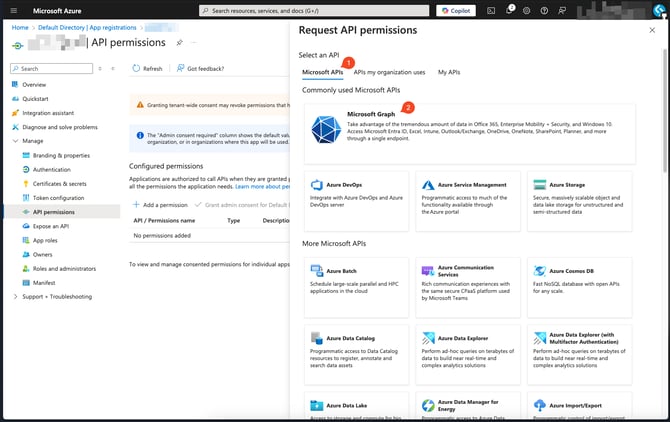The width and height of the screenshot is (670, 422).
Task: Expand Support + Troubleshooting section
Action: click(16, 296)
